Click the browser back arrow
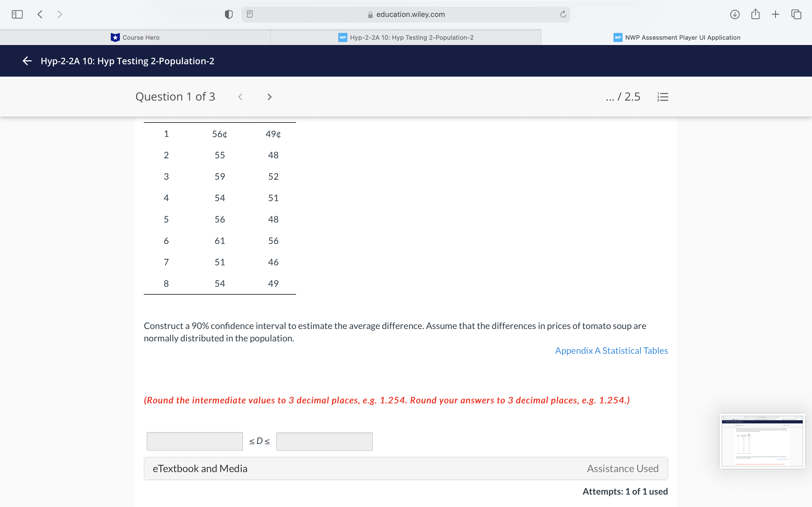 (x=39, y=14)
